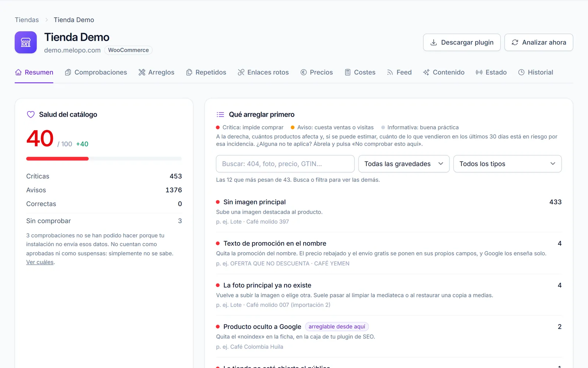Click the RSS icon beside Feed

(x=390, y=72)
